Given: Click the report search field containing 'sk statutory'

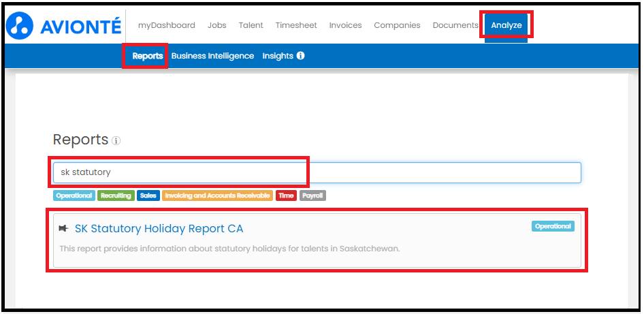Looking at the screenshot, I should [317, 172].
